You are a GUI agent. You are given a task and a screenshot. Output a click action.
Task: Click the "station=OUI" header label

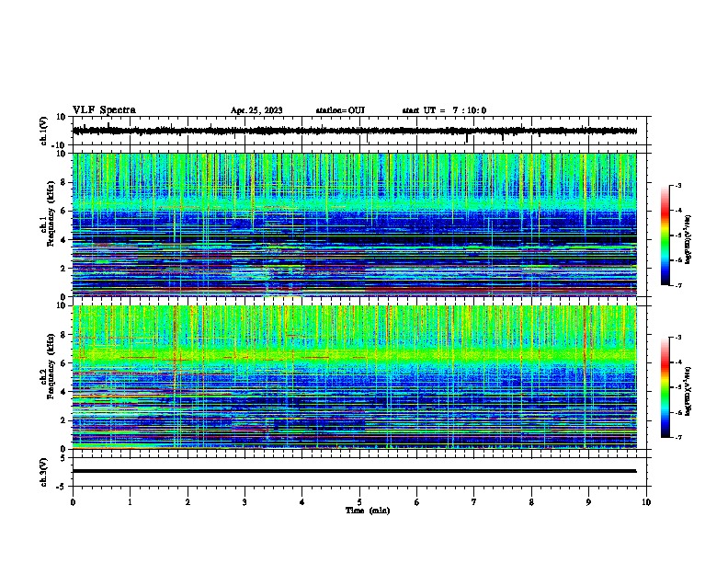(x=340, y=110)
